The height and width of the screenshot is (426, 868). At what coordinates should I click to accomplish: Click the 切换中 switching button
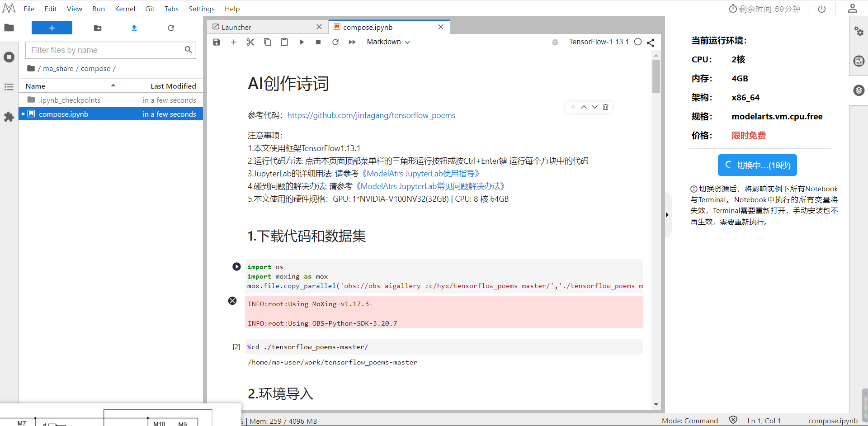click(757, 165)
